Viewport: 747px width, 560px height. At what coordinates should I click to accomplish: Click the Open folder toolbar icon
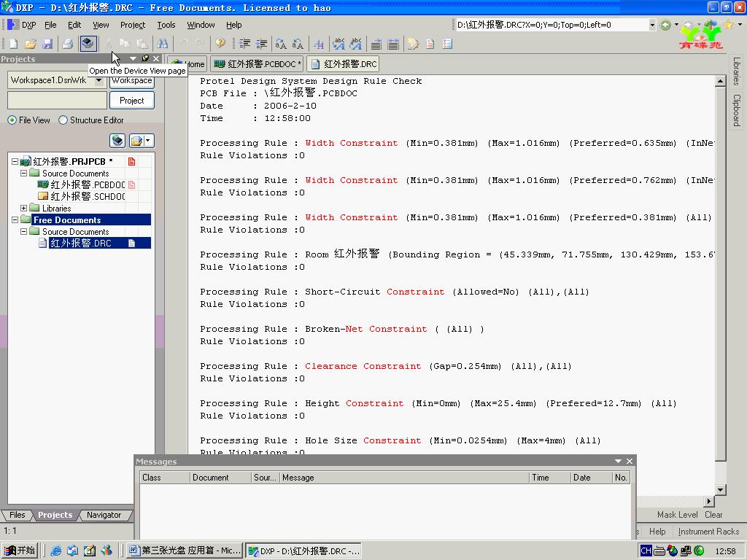point(31,44)
